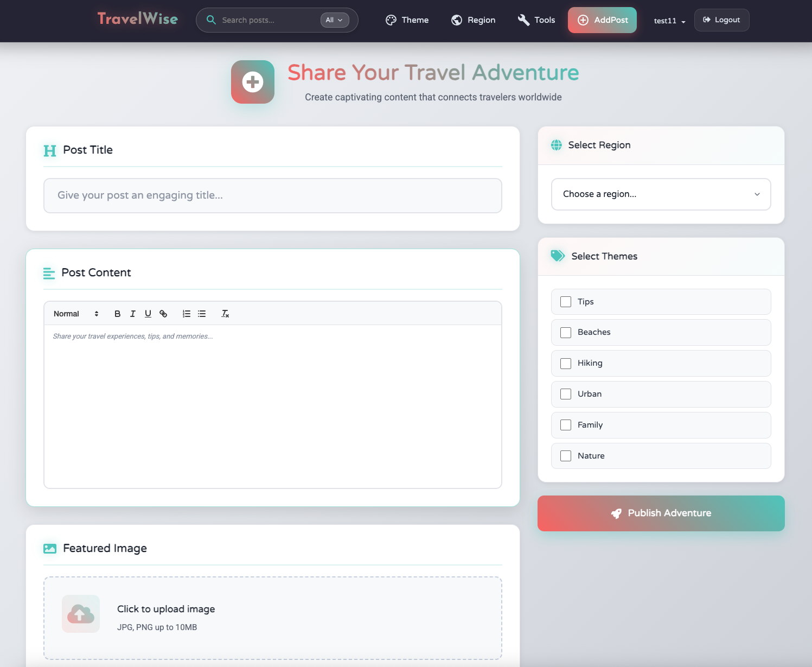
Task: Tick the Nature theme checkbox
Action: click(566, 456)
